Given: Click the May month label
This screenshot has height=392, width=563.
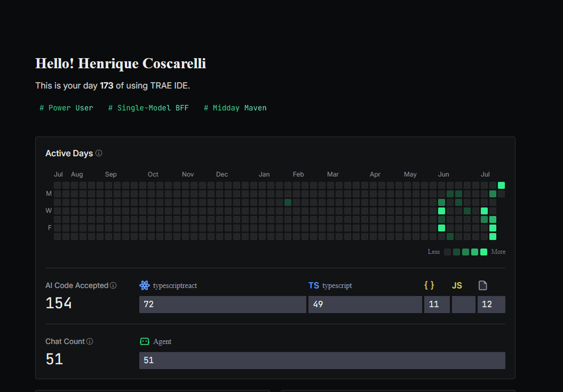Looking at the screenshot, I should 410,174.
